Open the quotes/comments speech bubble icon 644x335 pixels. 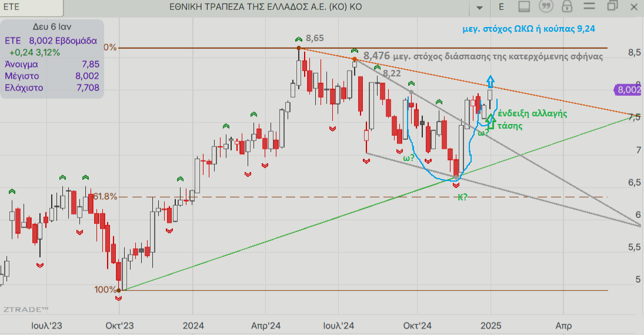coord(546,6)
